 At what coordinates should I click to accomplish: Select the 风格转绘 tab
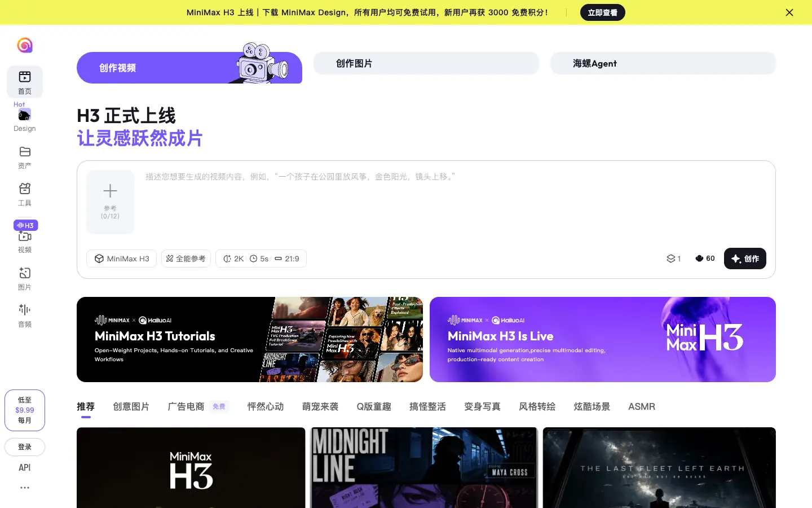click(x=537, y=406)
